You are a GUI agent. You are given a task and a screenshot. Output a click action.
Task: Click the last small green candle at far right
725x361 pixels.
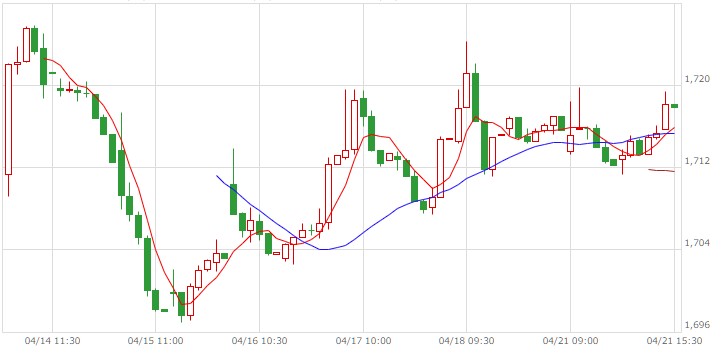click(675, 106)
